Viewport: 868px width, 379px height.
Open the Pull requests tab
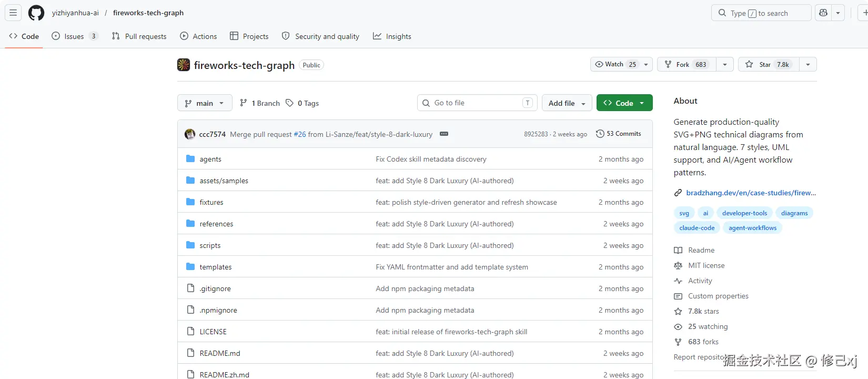[139, 36]
